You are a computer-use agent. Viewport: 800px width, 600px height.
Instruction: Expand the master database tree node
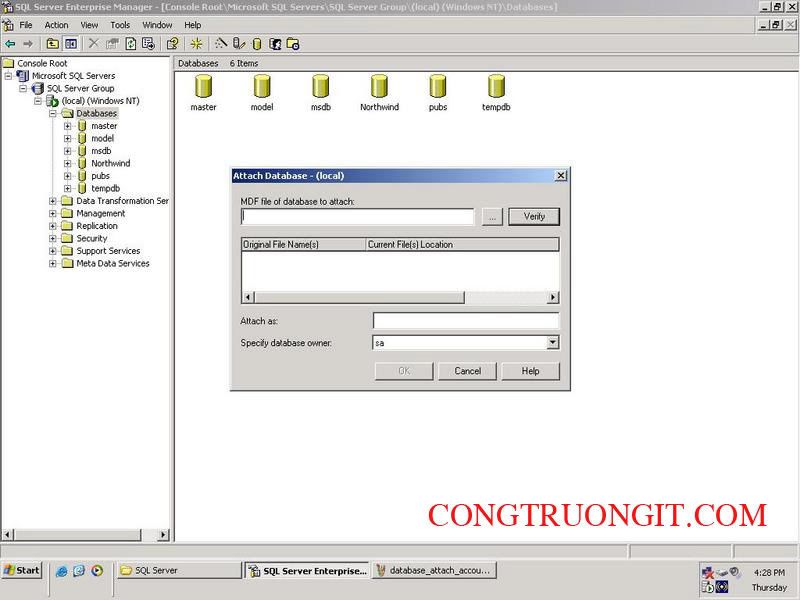click(67, 126)
